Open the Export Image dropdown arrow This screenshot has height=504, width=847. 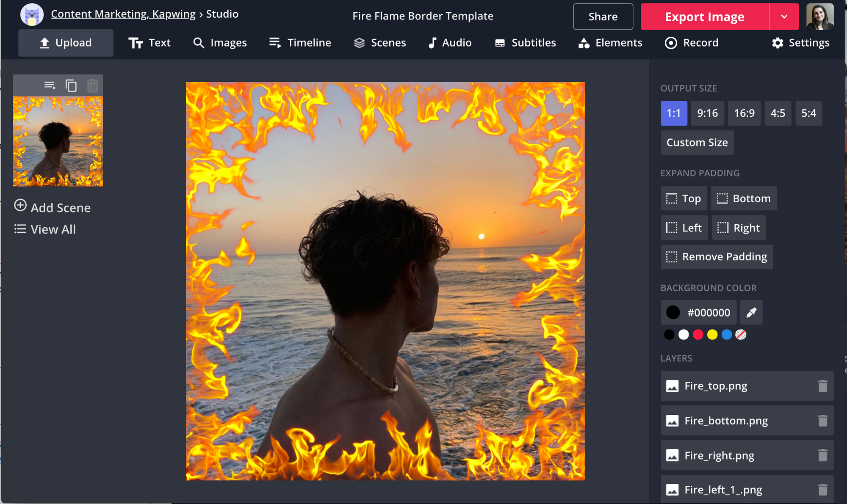pos(784,17)
